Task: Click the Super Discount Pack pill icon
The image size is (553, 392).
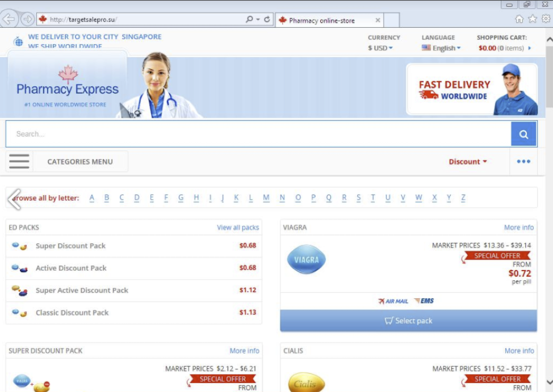Action: pyautogui.click(x=19, y=246)
